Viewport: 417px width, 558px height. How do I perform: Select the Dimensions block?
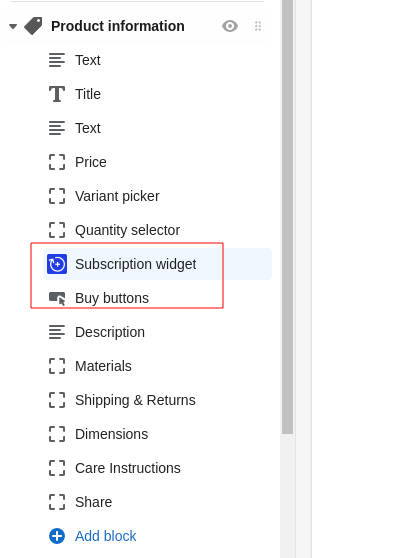(x=157, y=434)
